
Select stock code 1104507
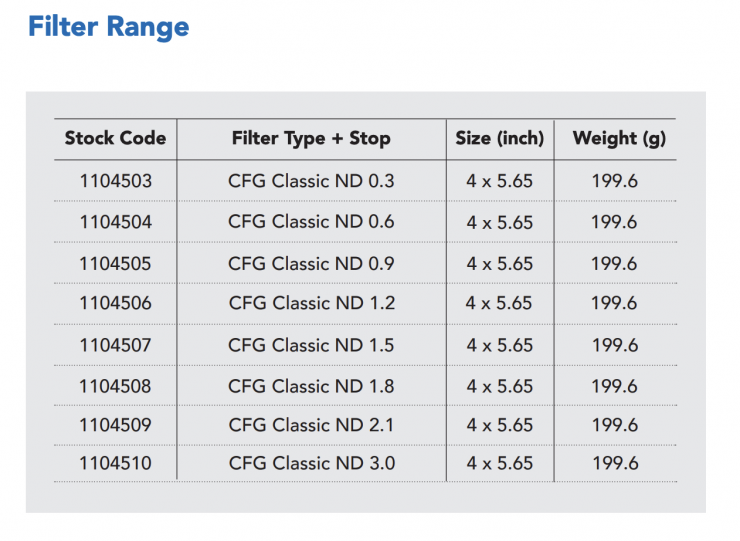coord(115,345)
